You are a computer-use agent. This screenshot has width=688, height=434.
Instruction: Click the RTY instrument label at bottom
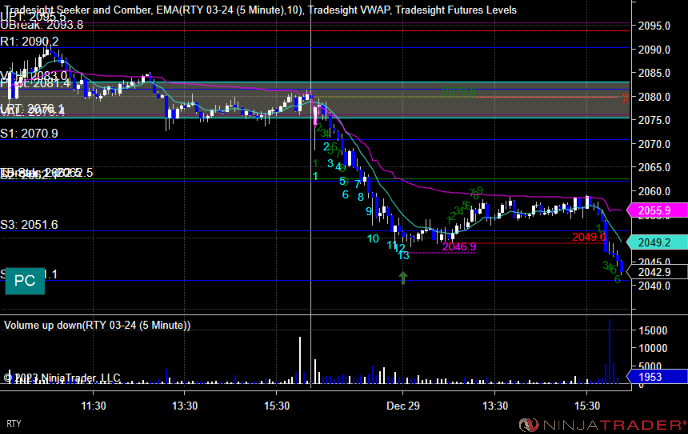point(14,424)
